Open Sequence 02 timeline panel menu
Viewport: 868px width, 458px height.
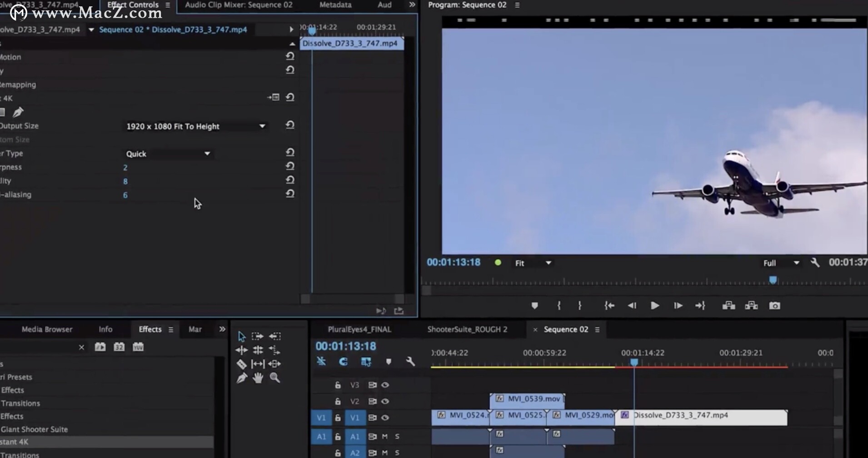tap(597, 329)
